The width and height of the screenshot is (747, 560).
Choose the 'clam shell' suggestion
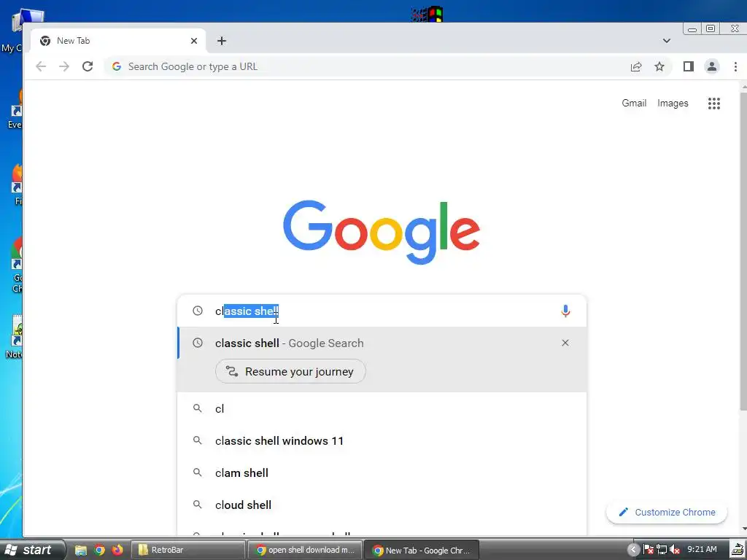click(x=382, y=472)
